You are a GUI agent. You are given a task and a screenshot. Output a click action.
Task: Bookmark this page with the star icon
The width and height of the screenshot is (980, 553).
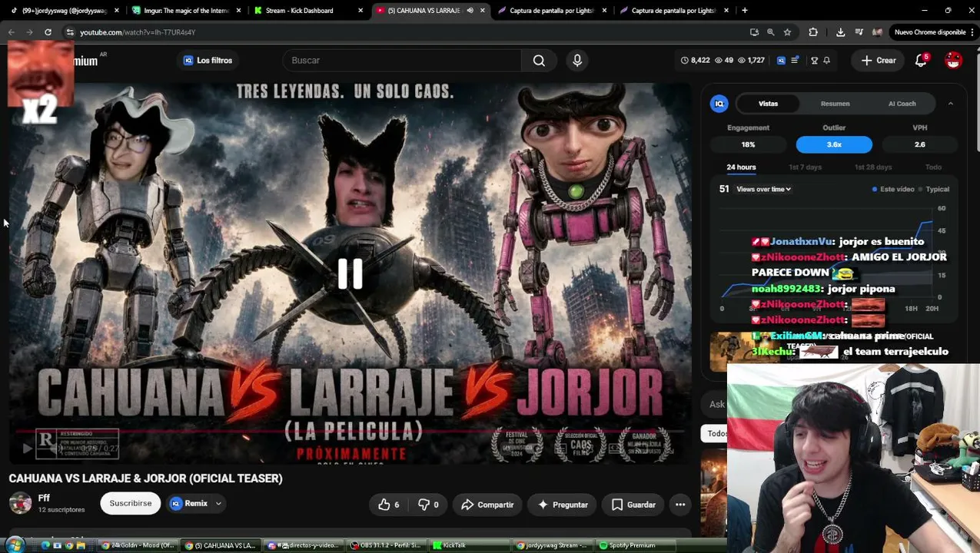tap(787, 32)
